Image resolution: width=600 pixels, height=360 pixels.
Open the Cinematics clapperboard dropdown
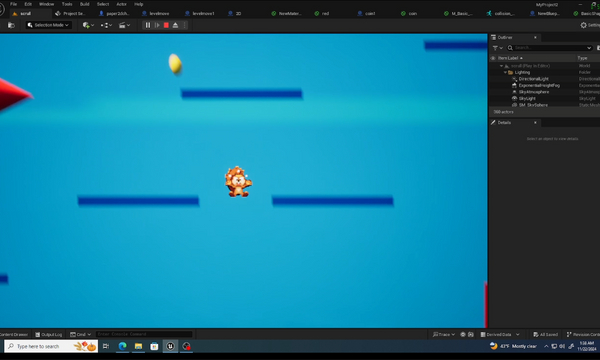124,25
